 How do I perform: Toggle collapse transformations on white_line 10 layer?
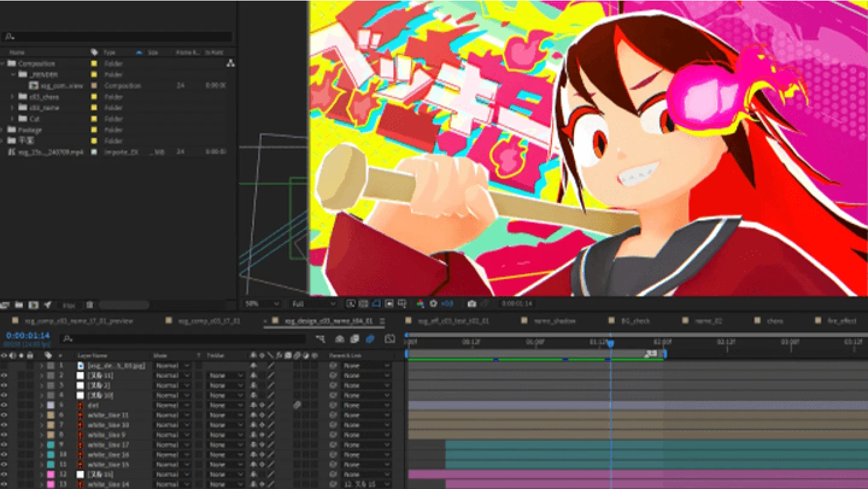pyautogui.click(x=262, y=425)
